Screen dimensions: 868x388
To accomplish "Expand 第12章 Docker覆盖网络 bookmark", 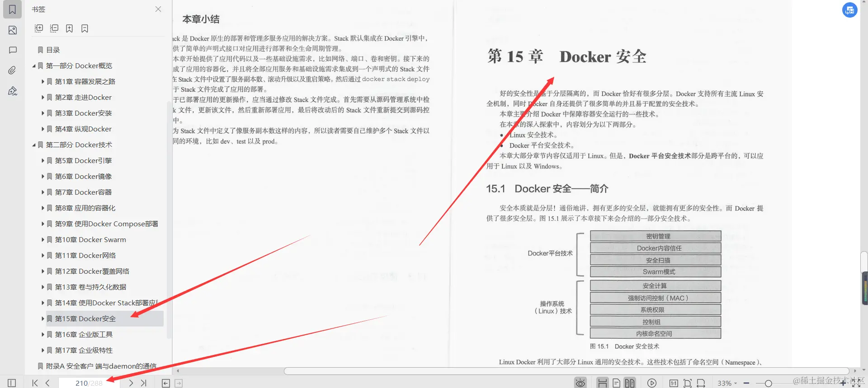I will coord(43,271).
